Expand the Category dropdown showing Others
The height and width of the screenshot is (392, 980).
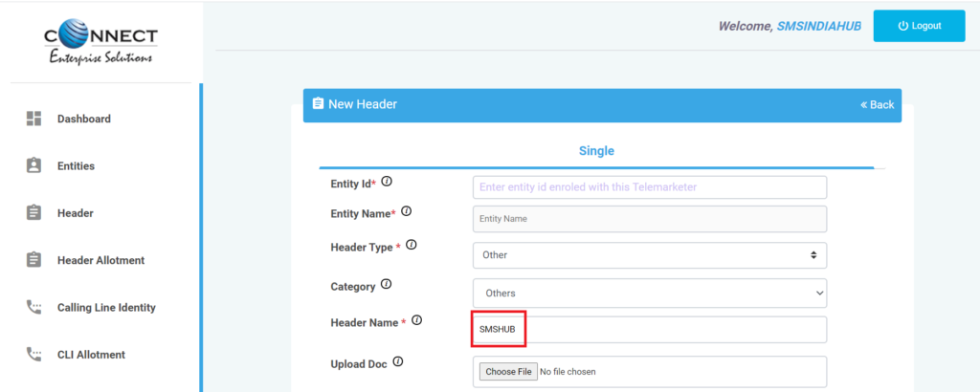click(650, 294)
